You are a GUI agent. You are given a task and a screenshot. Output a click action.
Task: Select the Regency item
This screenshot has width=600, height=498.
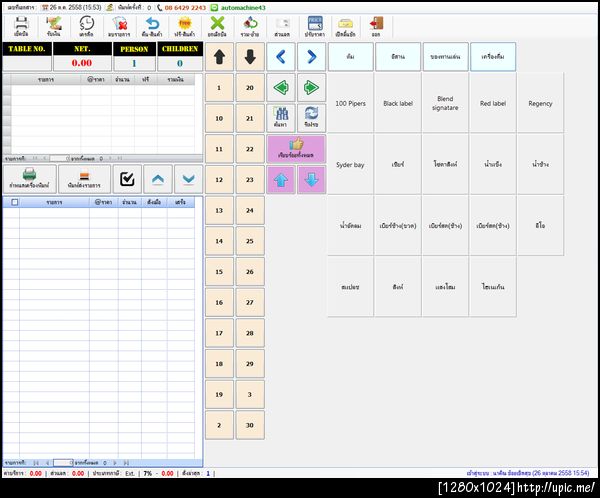click(540, 103)
